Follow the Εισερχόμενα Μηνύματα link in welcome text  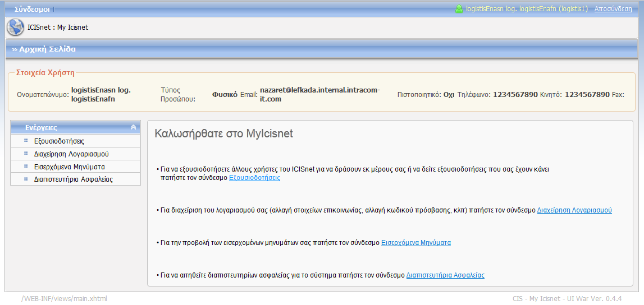(x=416, y=242)
